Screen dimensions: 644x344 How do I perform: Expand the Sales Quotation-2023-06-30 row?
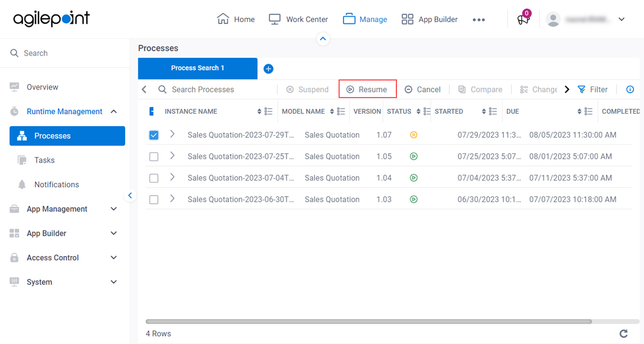[x=172, y=199]
